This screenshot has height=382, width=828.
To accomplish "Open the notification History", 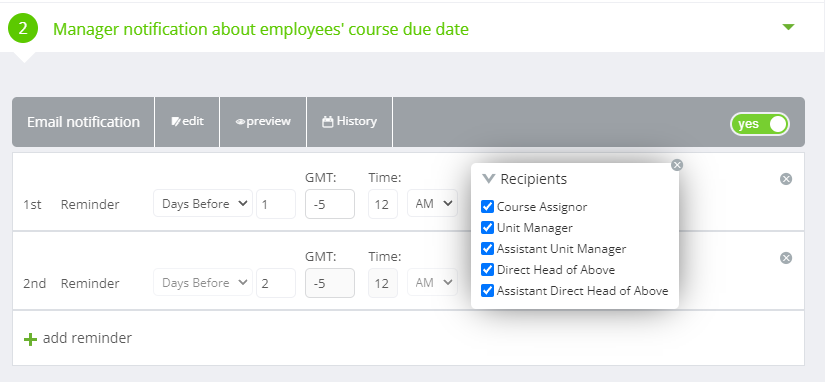I will pos(350,122).
